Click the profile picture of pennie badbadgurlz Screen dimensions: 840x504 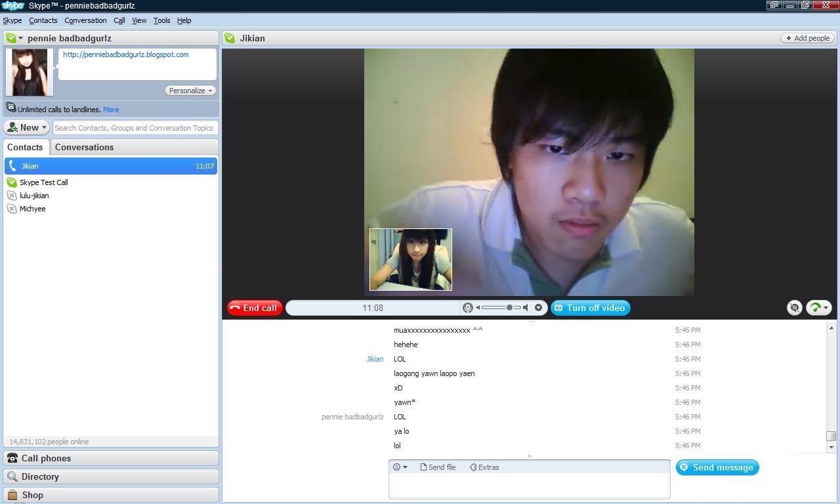pos(30,72)
